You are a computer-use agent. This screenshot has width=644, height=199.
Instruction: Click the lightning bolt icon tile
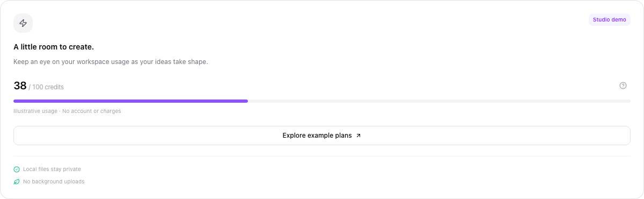[x=23, y=23]
